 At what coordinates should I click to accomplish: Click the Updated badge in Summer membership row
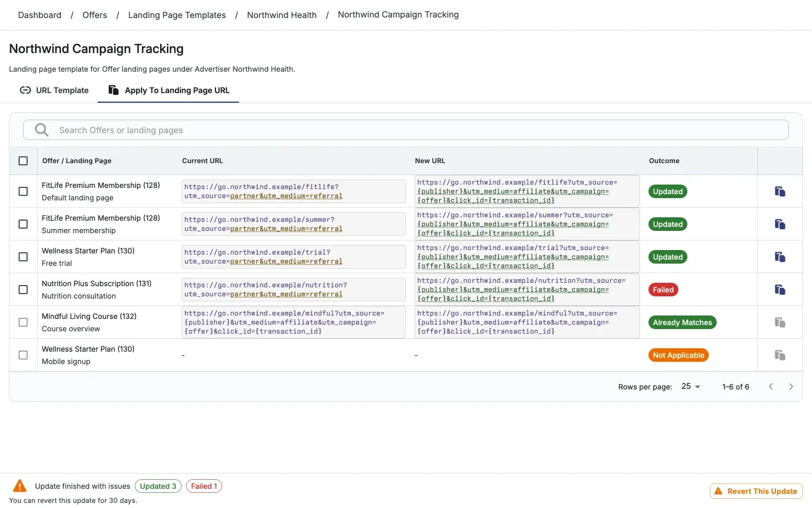click(x=668, y=224)
